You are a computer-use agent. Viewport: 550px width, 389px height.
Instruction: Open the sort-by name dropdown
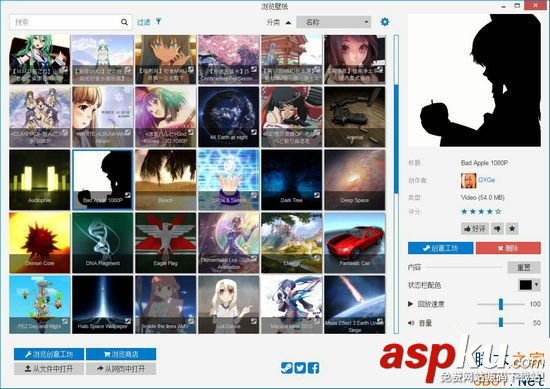(x=334, y=22)
